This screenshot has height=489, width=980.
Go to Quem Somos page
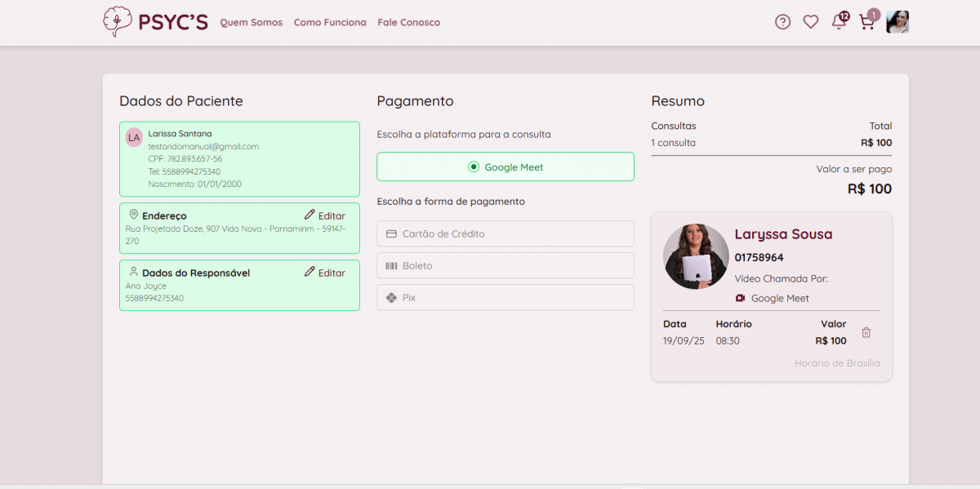251,23
